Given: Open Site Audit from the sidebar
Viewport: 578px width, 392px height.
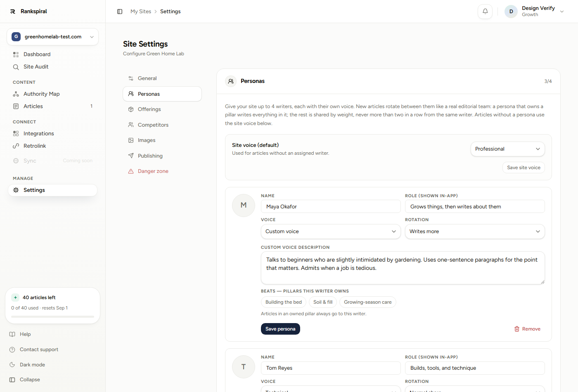Looking at the screenshot, I should [52, 67].
